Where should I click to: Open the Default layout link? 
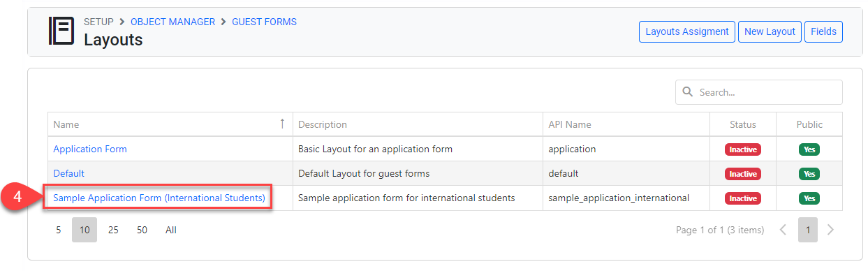coord(68,173)
